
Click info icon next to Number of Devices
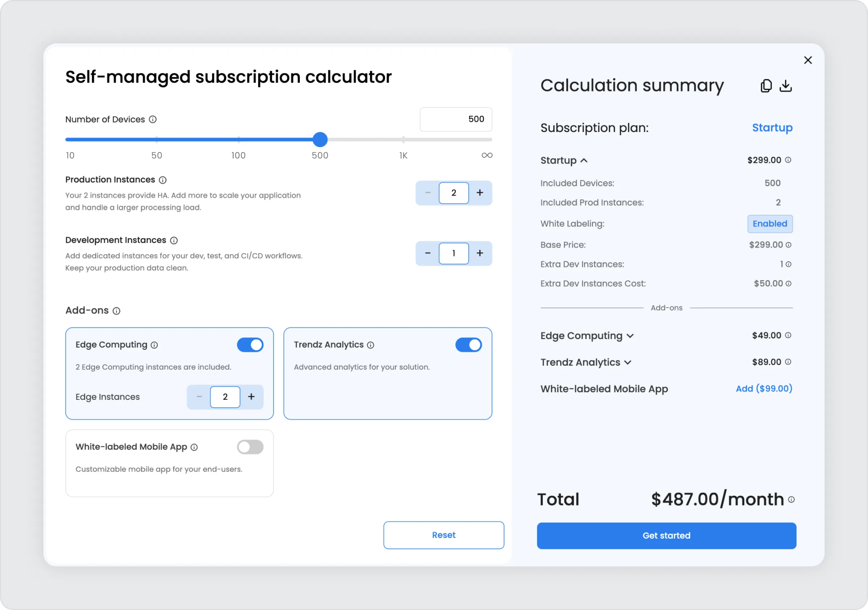pyautogui.click(x=153, y=119)
